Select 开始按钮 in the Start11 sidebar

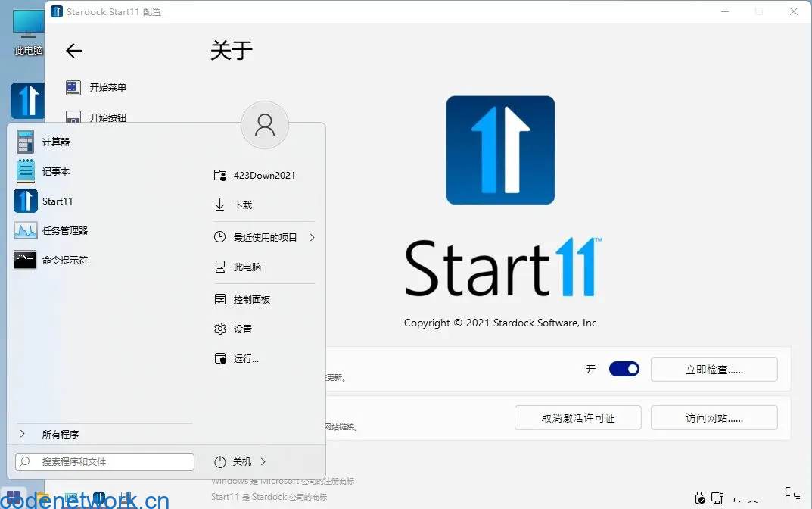(x=106, y=117)
